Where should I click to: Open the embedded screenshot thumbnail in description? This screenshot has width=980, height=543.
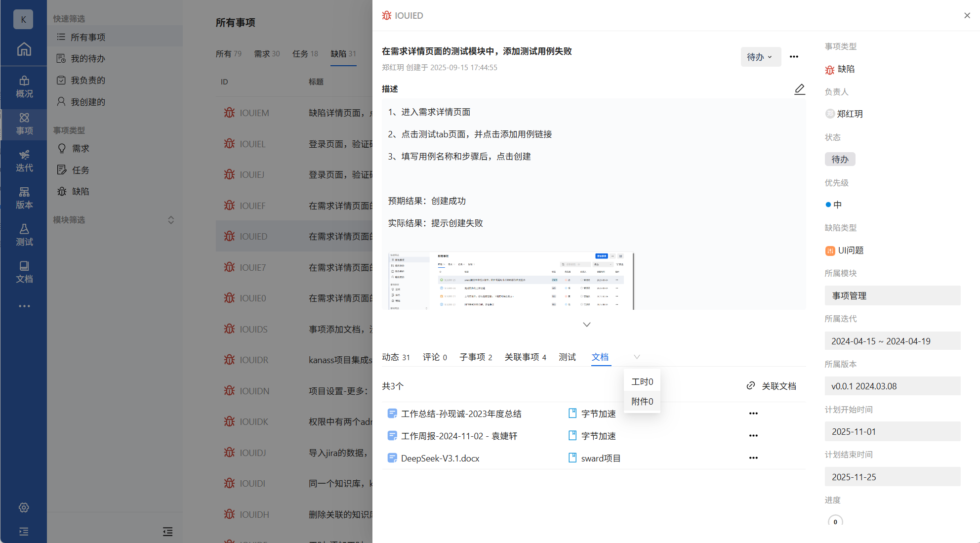click(510, 281)
